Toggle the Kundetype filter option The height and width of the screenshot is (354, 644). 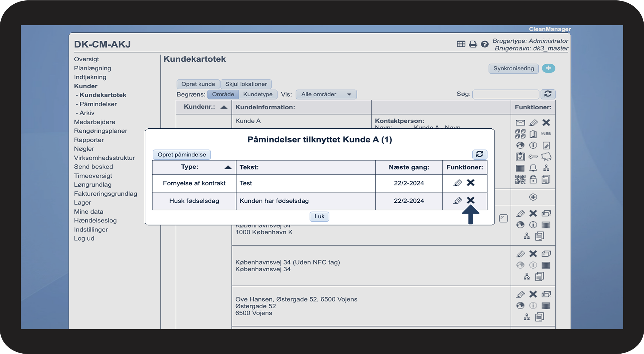[x=258, y=94]
